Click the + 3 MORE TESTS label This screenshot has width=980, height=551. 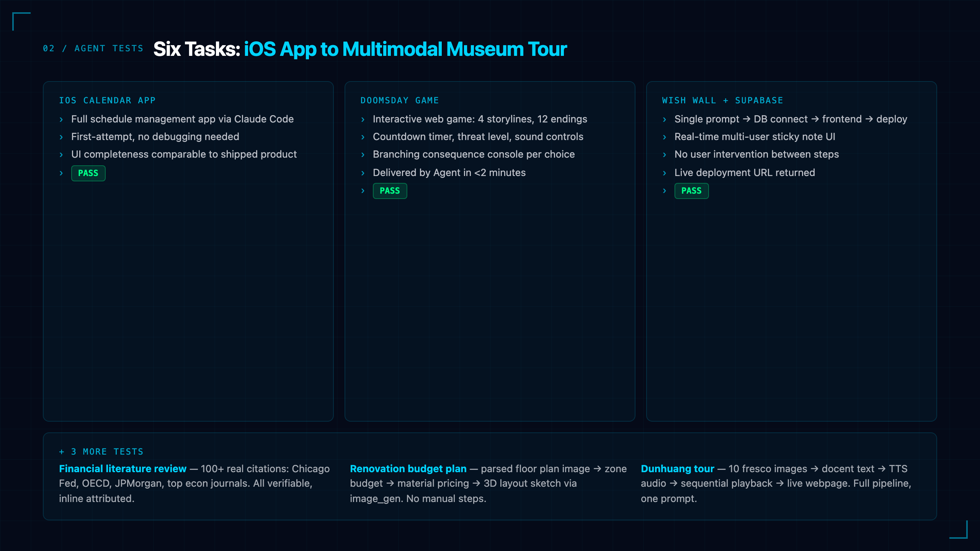point(101,452)
